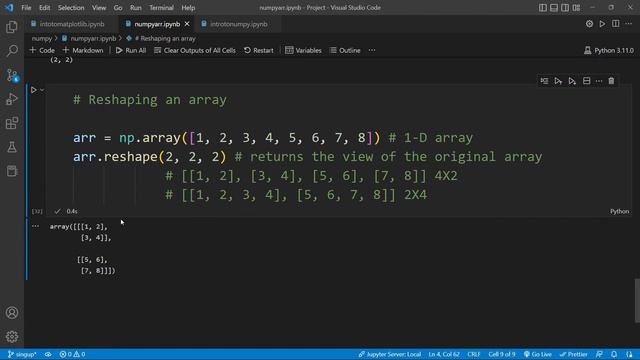
Task: Click Ln 4, Col 62 cursor position
Action: [444, 354]
